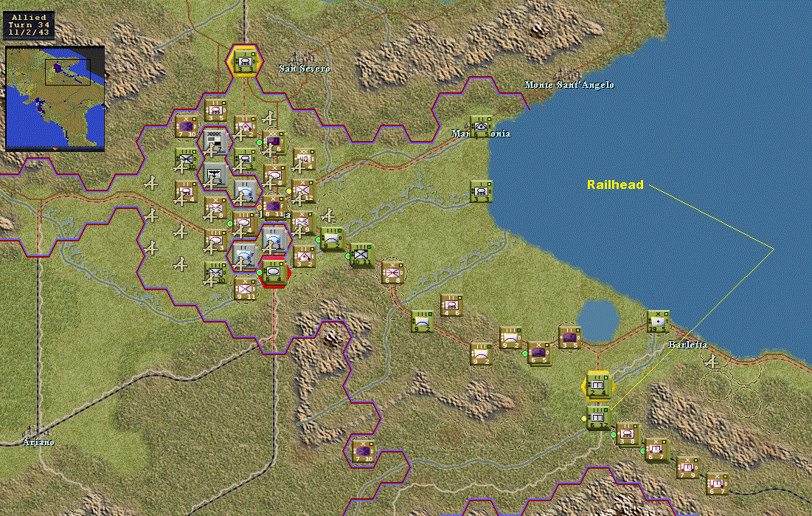Select the recon unit sitting on Manfredonia
This screenshot has height=516, width=812.
coord(481,126)
